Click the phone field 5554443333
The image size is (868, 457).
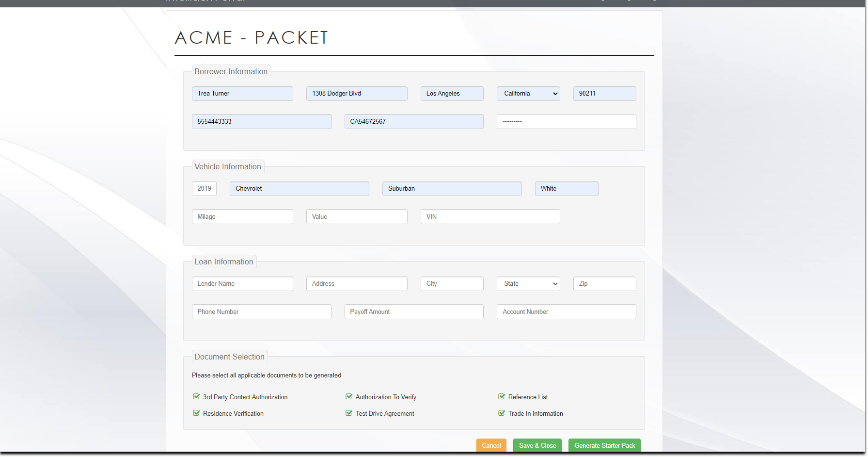pyautogui.click(x=262, y=122)
